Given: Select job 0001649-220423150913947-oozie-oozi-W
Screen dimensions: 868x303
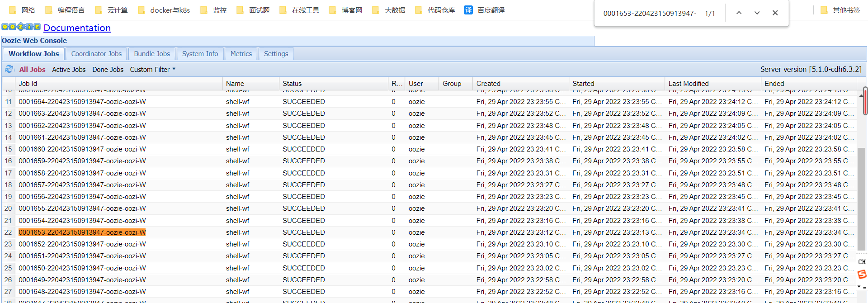Looking at the screenshot, I should (82, 279).
